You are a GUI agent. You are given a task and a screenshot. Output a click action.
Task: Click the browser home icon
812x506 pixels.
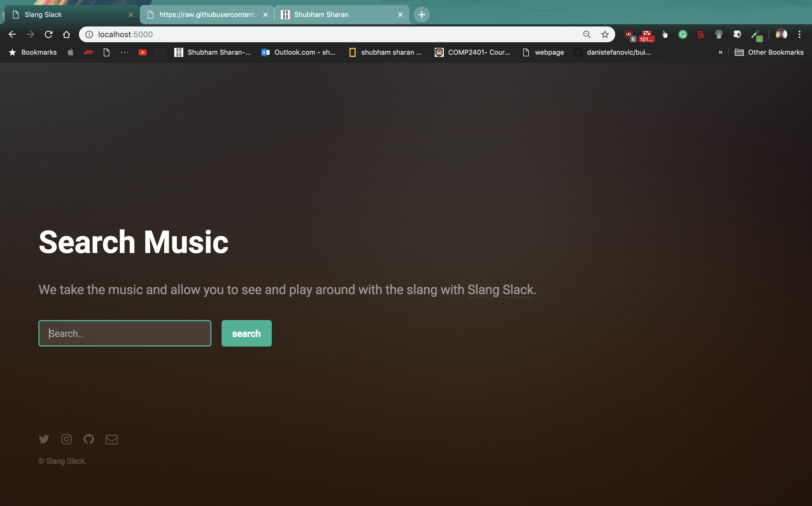point(67,34)
